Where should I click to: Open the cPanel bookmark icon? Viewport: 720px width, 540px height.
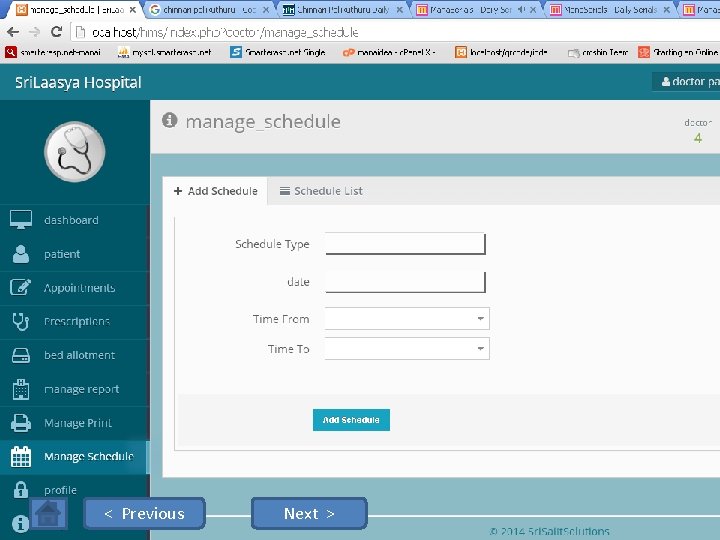(349, 52)
